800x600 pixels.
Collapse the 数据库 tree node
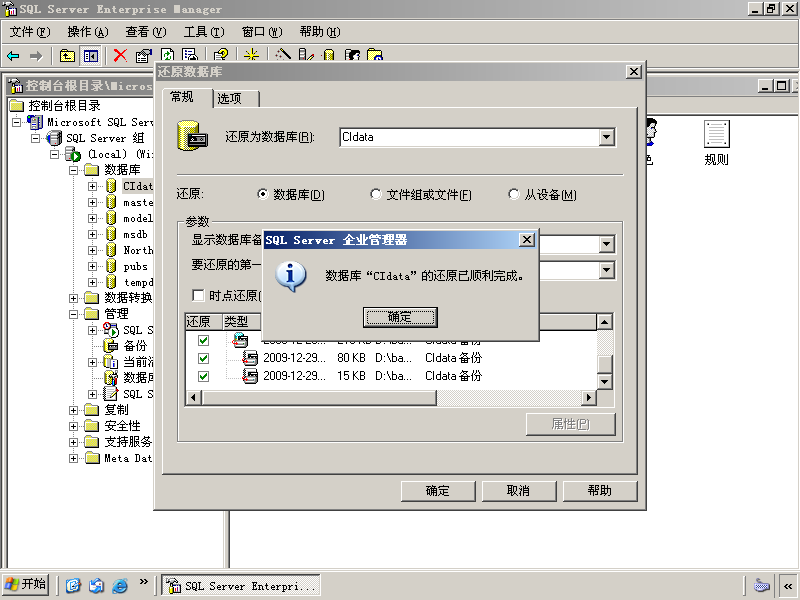(73, 170)
